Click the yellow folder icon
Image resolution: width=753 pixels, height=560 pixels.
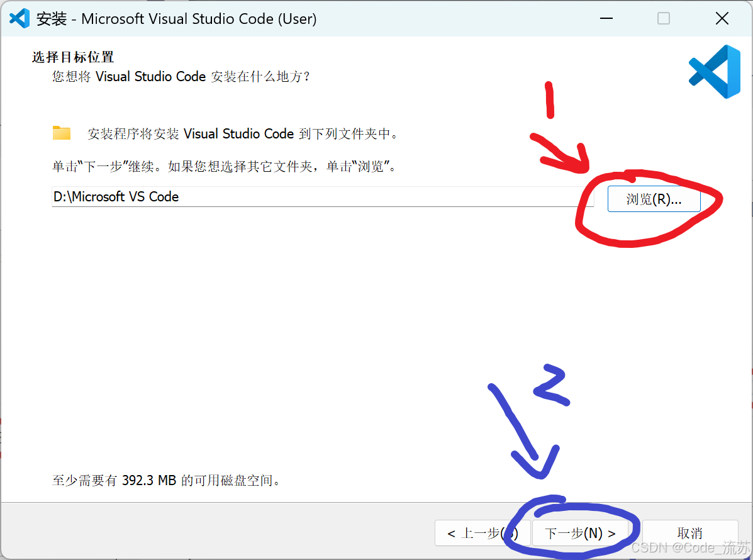62,133
